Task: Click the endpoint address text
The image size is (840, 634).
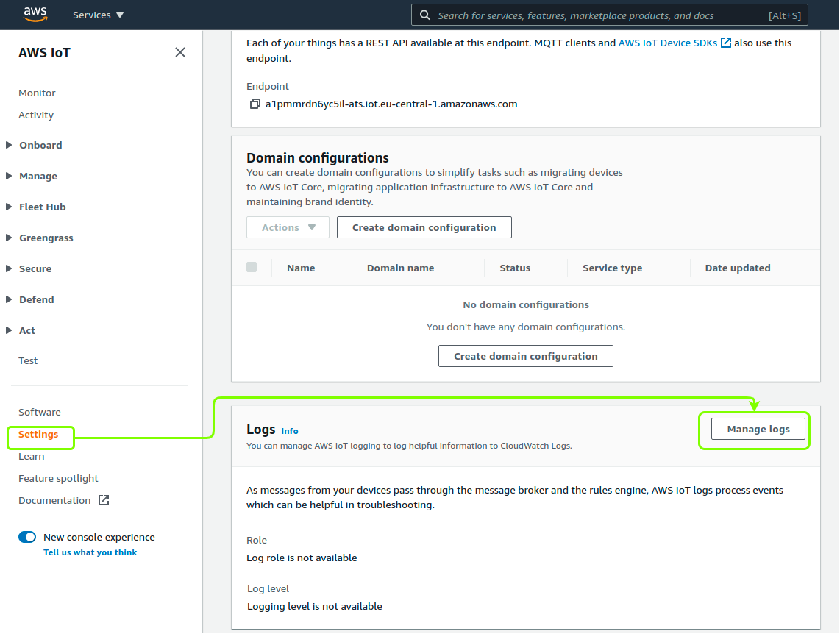Action: (391, 104)
